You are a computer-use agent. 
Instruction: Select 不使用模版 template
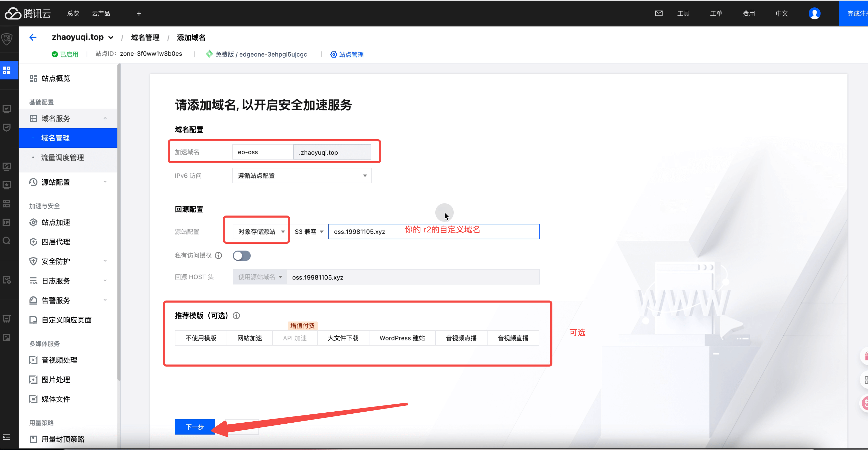coord(201,338)
